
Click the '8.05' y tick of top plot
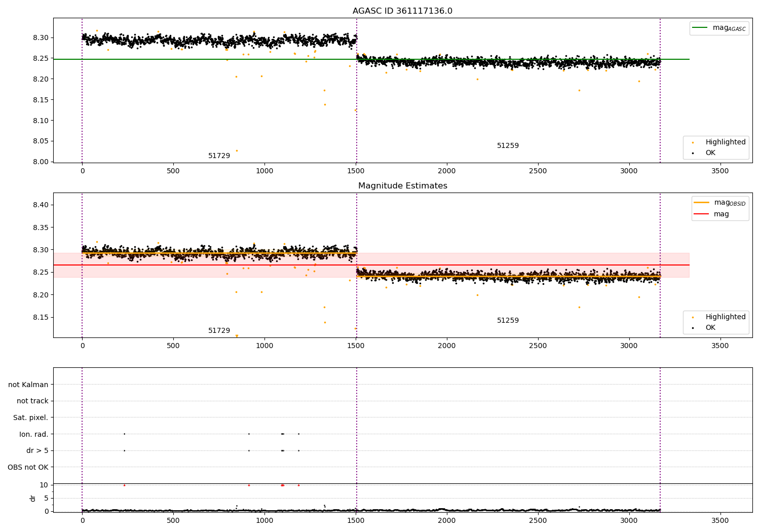pyautogui.click(x=41, y=141)
